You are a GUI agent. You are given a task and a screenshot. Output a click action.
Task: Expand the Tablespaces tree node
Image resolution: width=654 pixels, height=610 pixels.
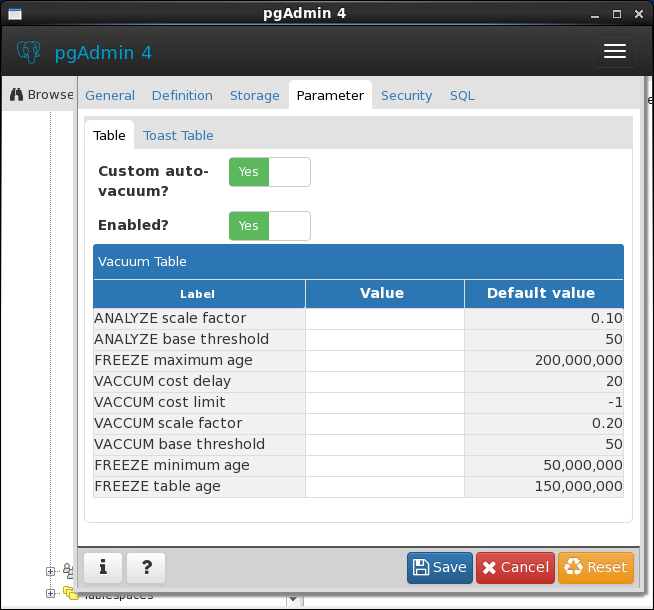pyautogui.click(x=50, y=593)
